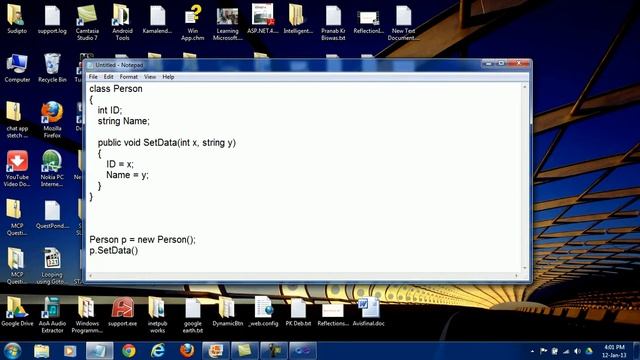Select the support.exe icon

122,311
